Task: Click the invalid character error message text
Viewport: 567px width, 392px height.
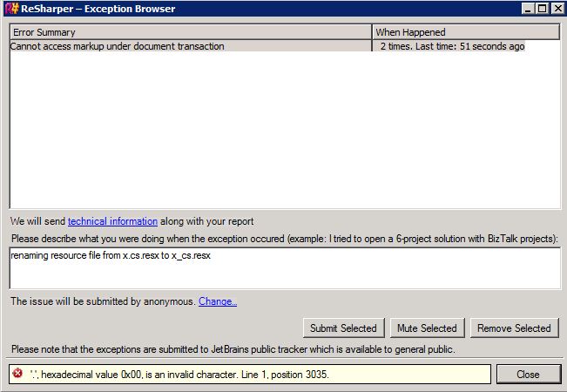Action: point(179,375)
